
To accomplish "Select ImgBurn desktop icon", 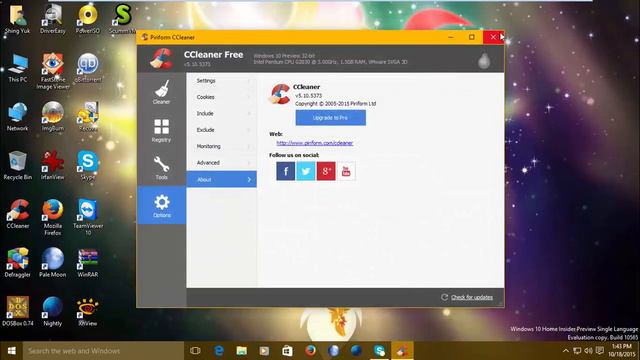I will [53, 117].
